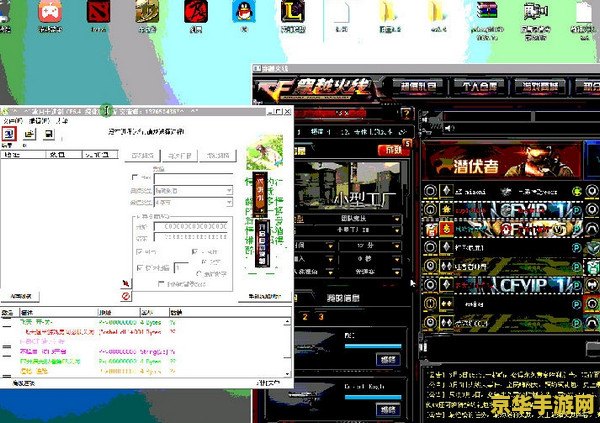Click the 小型工厂 map thumbnail
The width and height of the screenshot is (600, 423).
(x=349, y=186)
